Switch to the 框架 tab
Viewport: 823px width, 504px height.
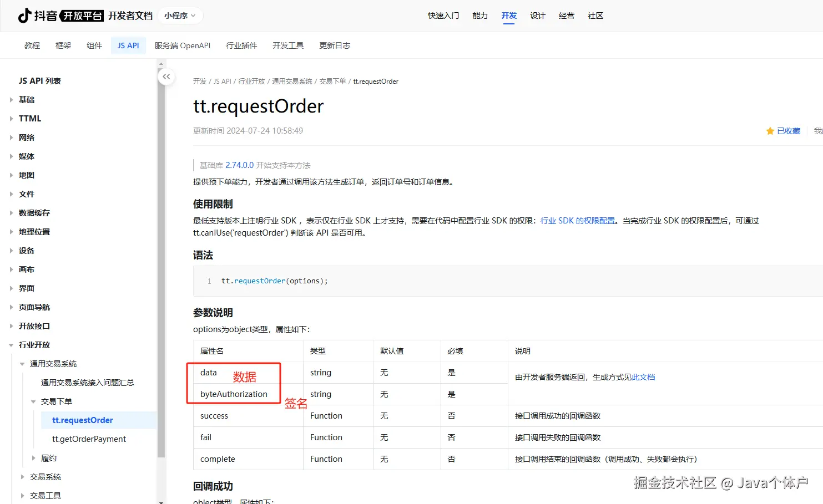[x=63, y=45]
